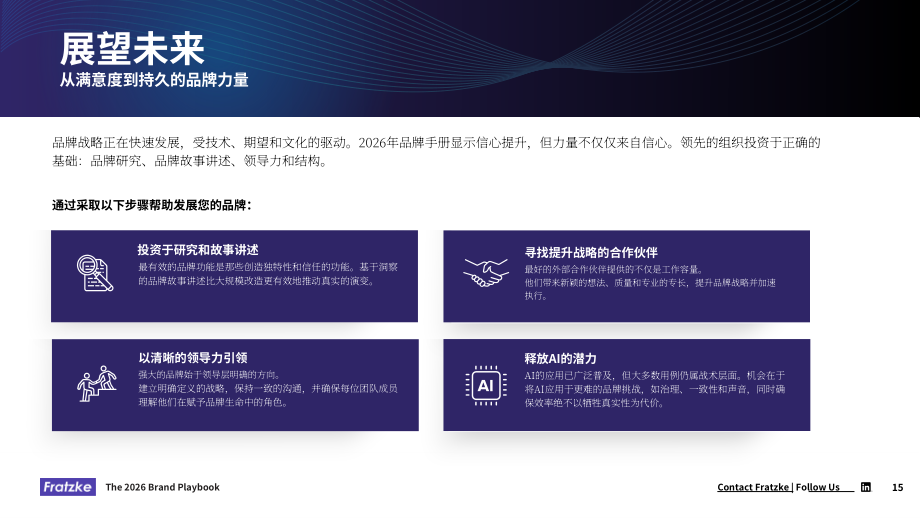Select the card 释放AI的潜力

tap(627, 385)
